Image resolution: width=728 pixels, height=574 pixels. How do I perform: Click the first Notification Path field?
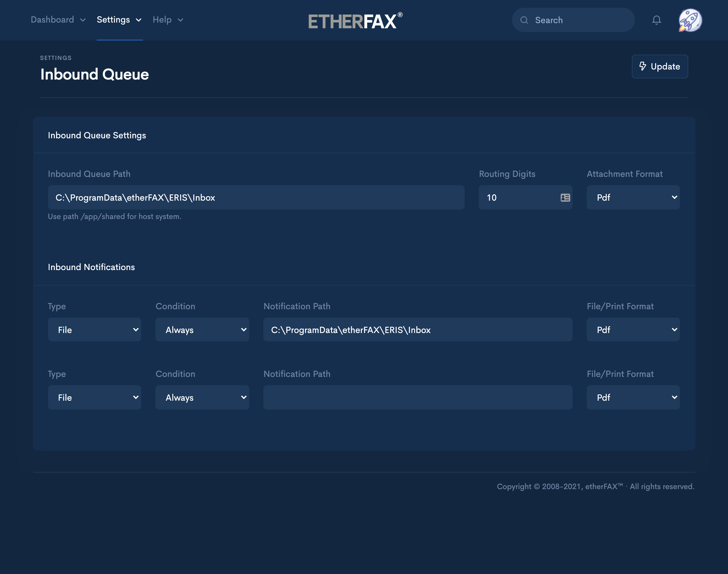click(x=418, y=330)
